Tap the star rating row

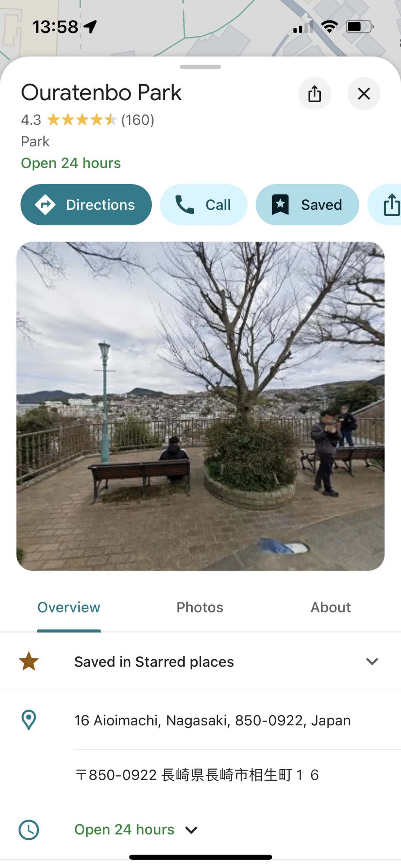click(x=88, y=120)
